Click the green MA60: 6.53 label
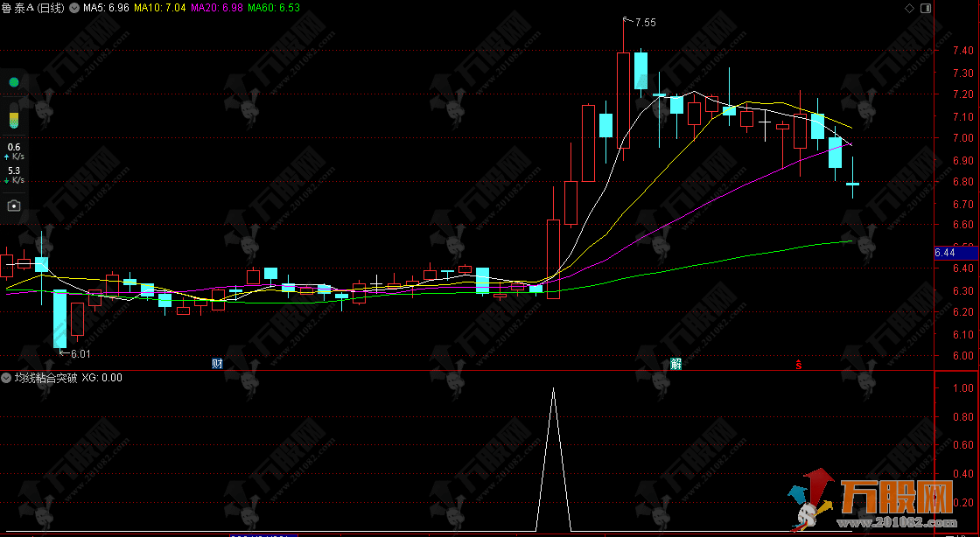 pos(274,8)
